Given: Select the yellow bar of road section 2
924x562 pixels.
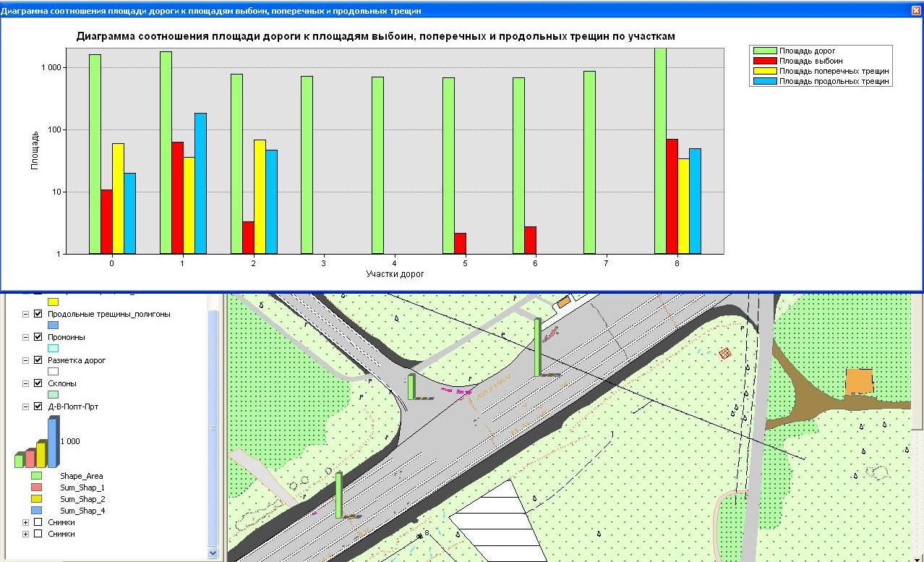Looking at the screenshot, I should point(260,197).
